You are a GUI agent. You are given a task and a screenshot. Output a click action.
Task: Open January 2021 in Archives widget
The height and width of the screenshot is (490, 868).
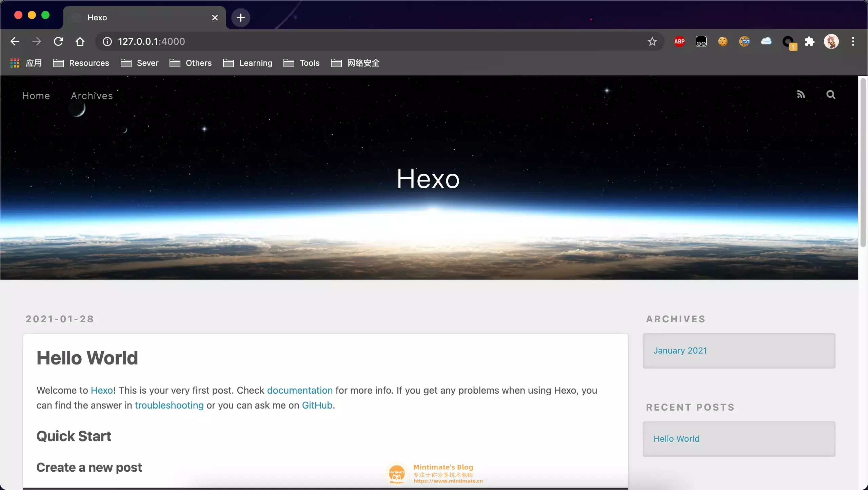pos(680,351)
